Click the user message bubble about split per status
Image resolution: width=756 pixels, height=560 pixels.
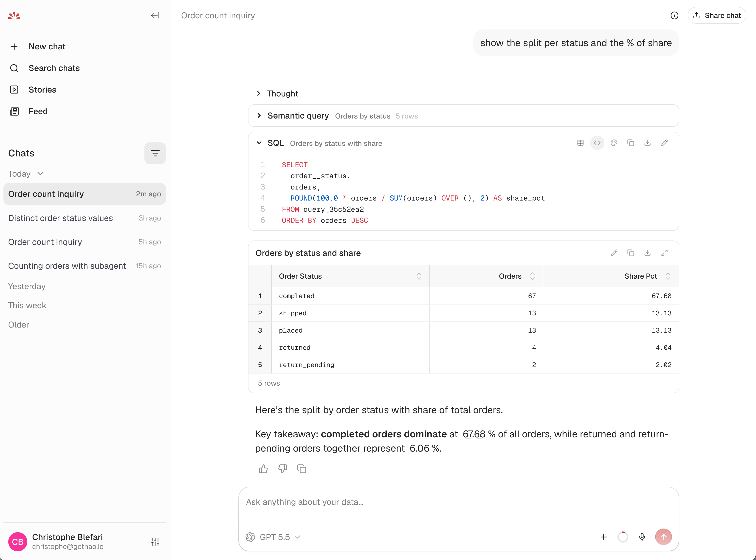[576, 43]
